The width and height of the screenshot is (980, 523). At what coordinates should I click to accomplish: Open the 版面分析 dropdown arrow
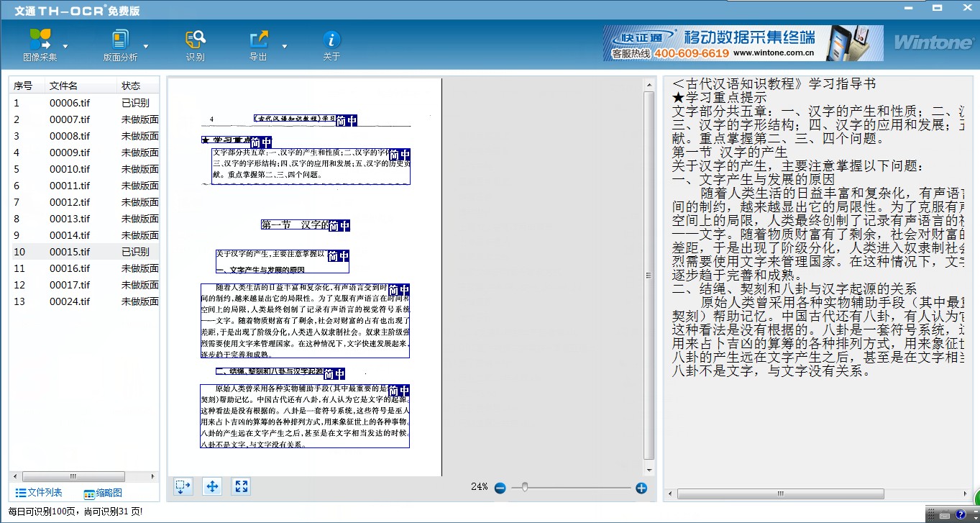point(147,47)
